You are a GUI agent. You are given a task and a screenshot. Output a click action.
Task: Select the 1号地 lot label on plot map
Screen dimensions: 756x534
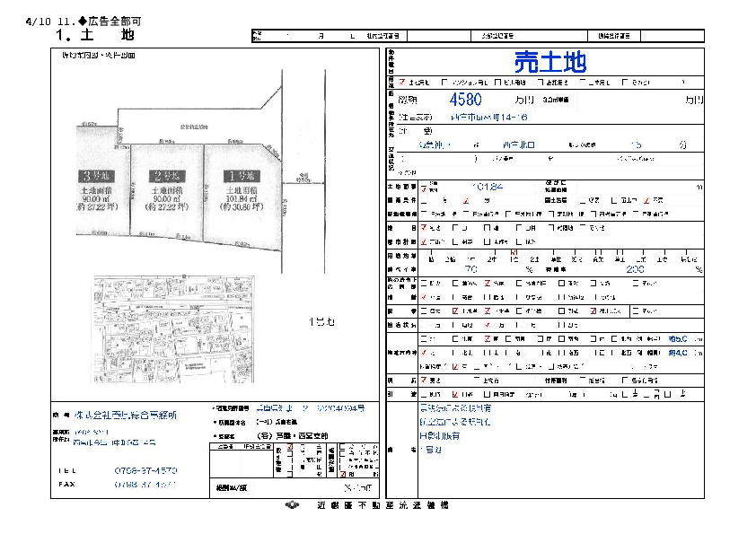point(233,174)
